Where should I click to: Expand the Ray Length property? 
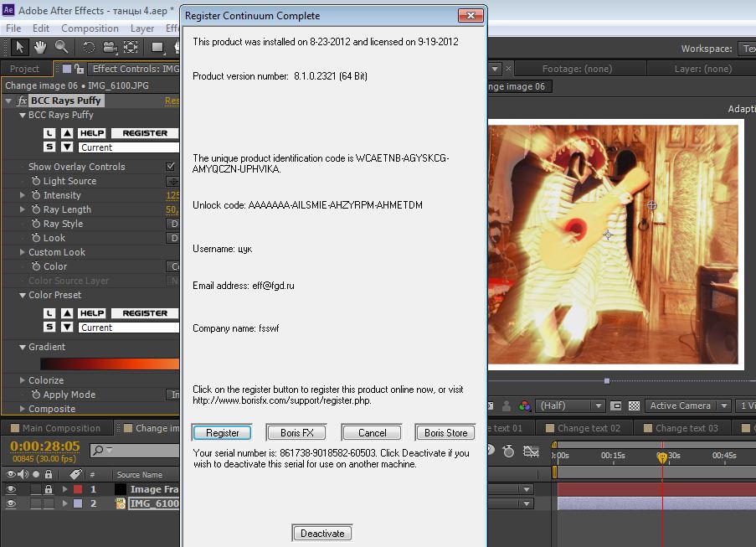click(x=23, y=209)
